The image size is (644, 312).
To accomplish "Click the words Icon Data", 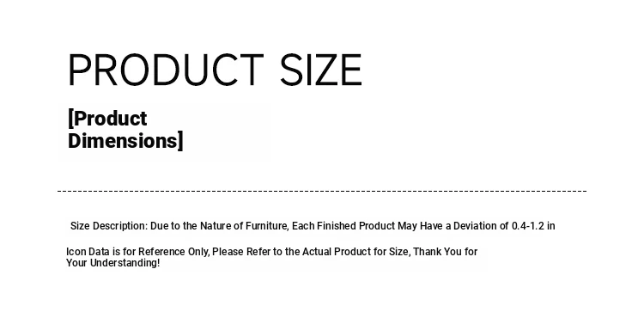I will coord(88,251).
